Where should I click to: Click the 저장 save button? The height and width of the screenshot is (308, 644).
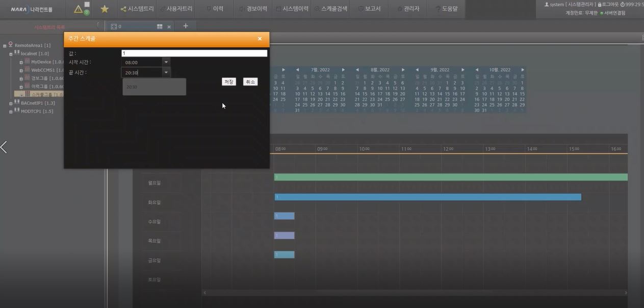tap(229, 82)
